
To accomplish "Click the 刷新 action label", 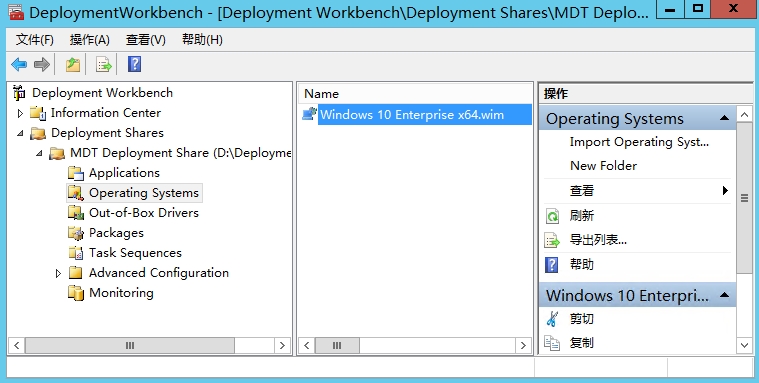I will point(582,215).
